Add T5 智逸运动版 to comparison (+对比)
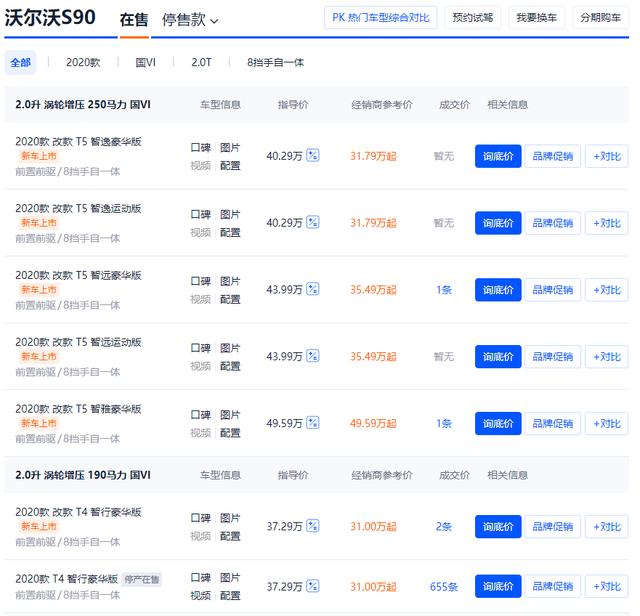 pyautogui.click(x=607, y=223)
